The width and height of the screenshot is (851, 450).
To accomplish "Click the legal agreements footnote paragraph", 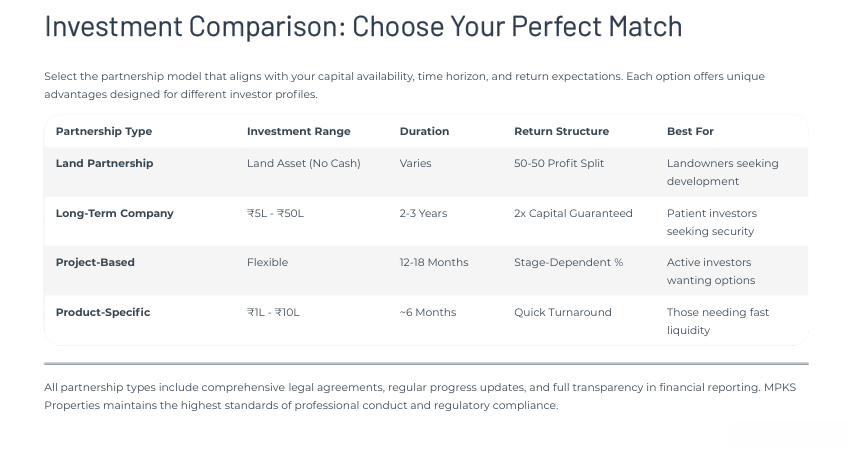I will [420, 396].
